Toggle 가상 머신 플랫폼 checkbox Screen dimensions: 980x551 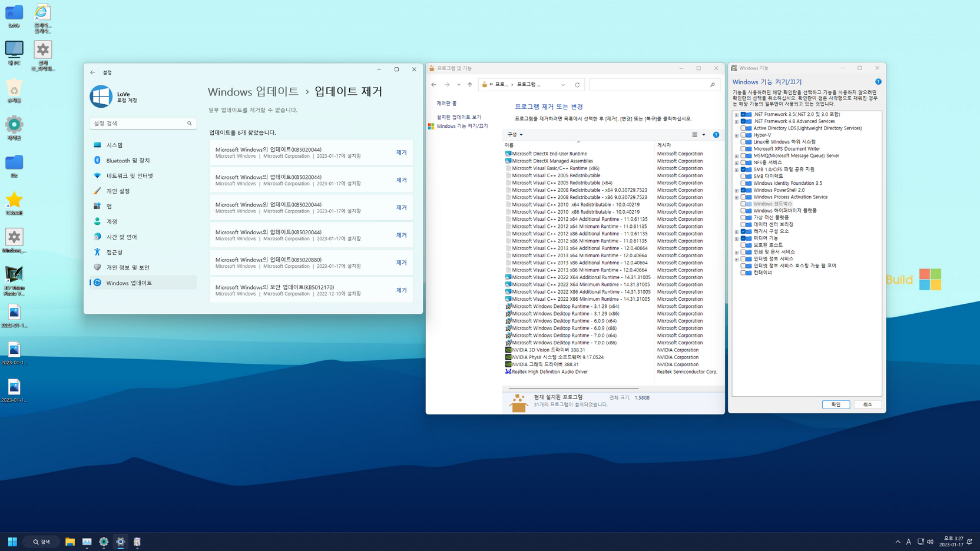click(743, 217)
